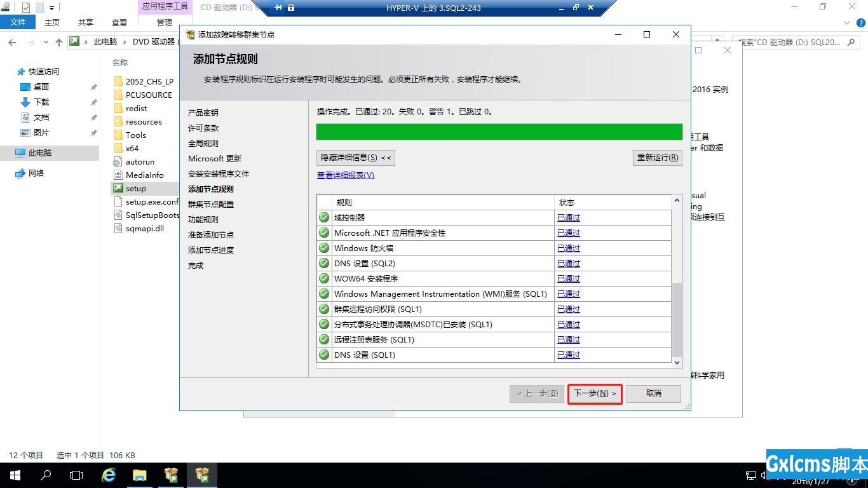Click Cancel button 取消
Screen dimensions: 868x488
(x=654, y=393)
